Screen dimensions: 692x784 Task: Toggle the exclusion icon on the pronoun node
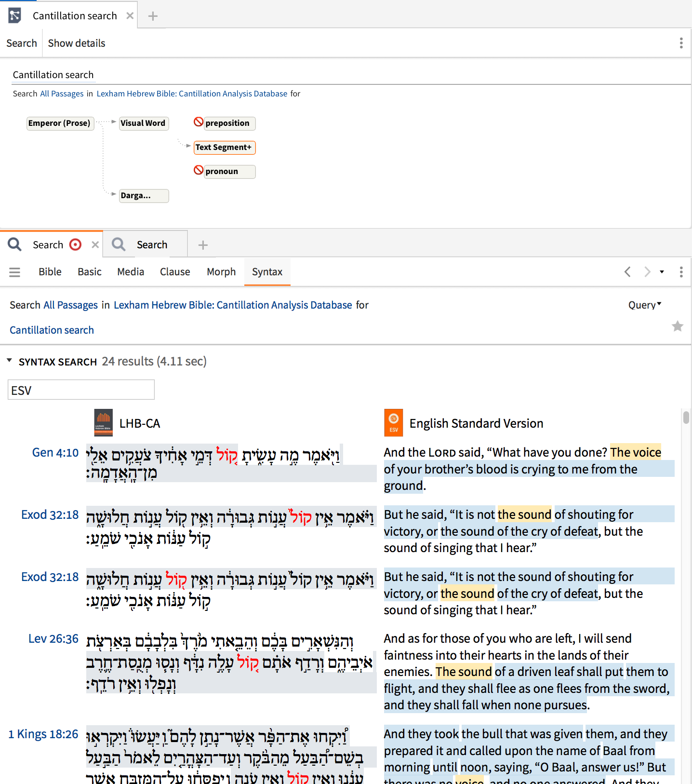199,170
